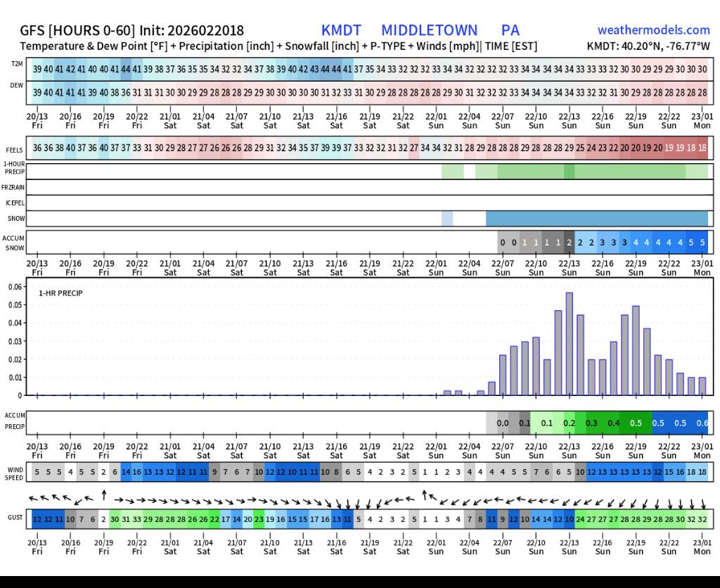Click the small light-blue SNOW block near 22/01
Screen dimensions: 720x588
point(447,218)
